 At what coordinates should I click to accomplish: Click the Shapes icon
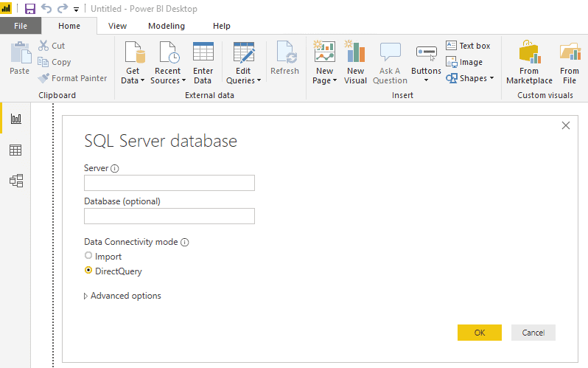tap(452, 78)
